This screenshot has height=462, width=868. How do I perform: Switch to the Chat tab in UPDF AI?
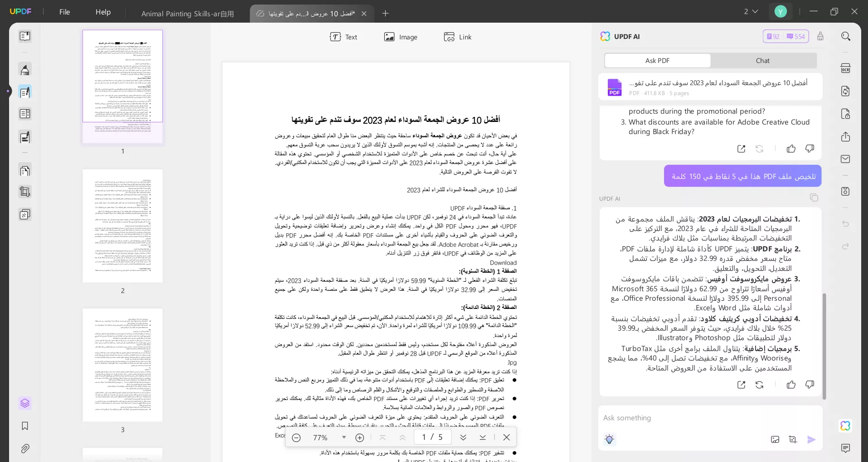pyautogui.click(x=762, y=60)
